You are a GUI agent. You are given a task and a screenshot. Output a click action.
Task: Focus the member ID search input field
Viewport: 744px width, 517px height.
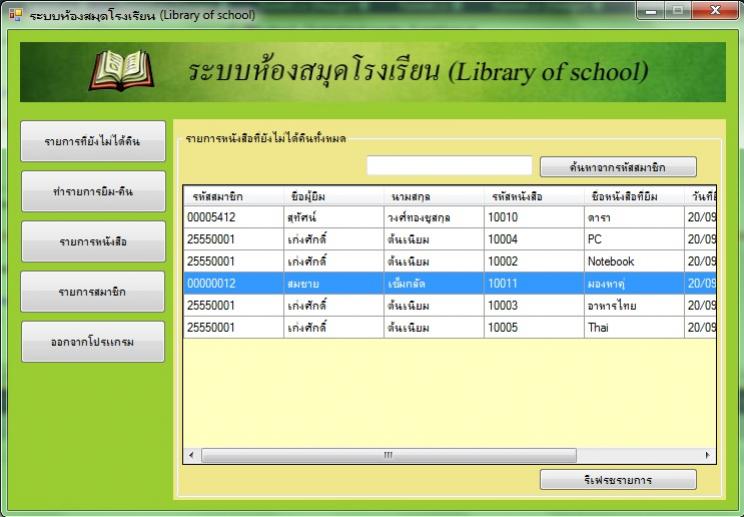tap(449, 166)
